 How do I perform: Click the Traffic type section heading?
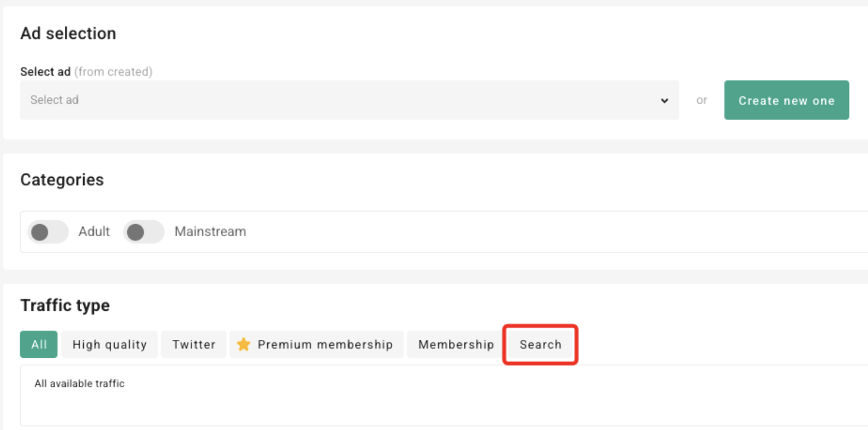coord(65,305)
